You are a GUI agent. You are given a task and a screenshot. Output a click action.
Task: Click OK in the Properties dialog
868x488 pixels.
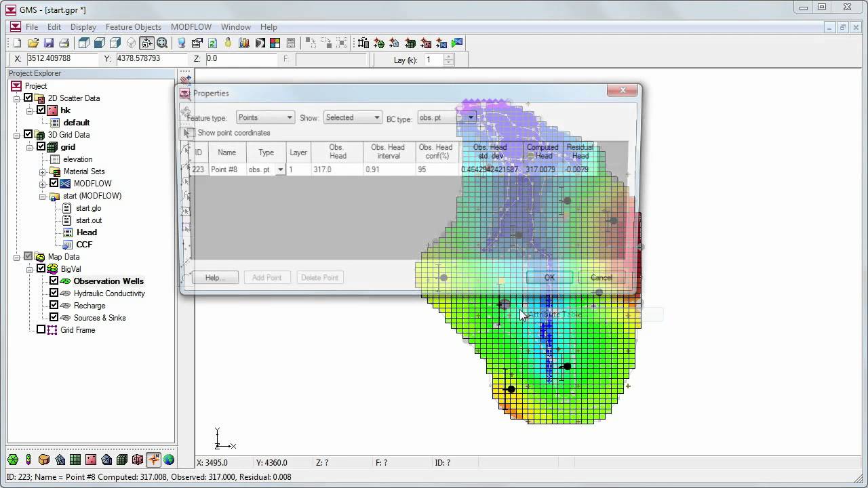tap(549, 277)
